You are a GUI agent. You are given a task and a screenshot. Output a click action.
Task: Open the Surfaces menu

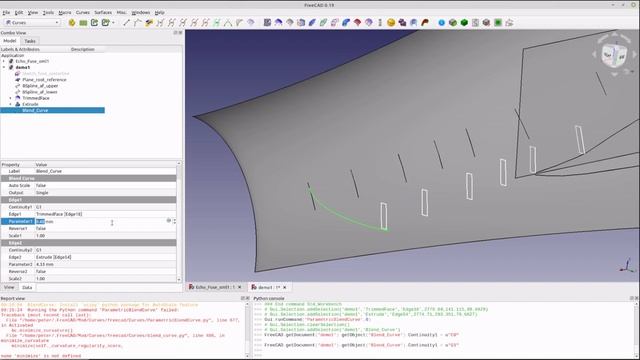coord(103,13)
